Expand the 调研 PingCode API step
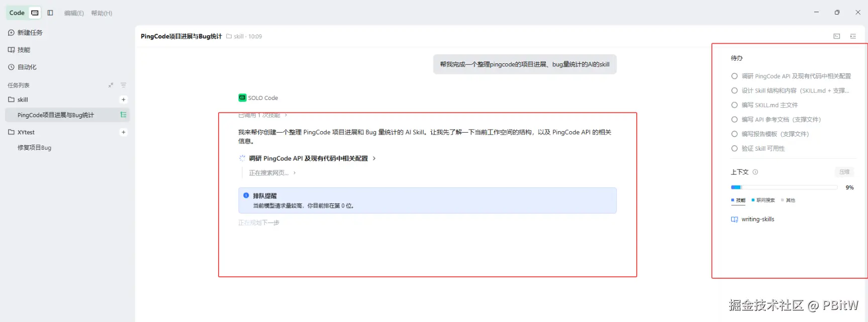This screenshot has height=322, width=868. point(312,158)
